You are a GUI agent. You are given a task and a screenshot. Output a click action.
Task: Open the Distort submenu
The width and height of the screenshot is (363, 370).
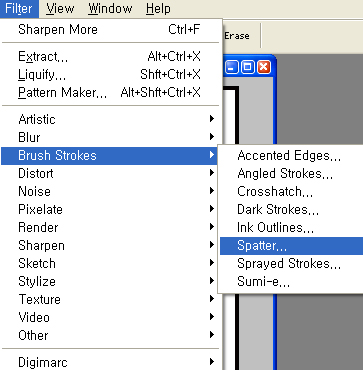[x=109, y=173]
